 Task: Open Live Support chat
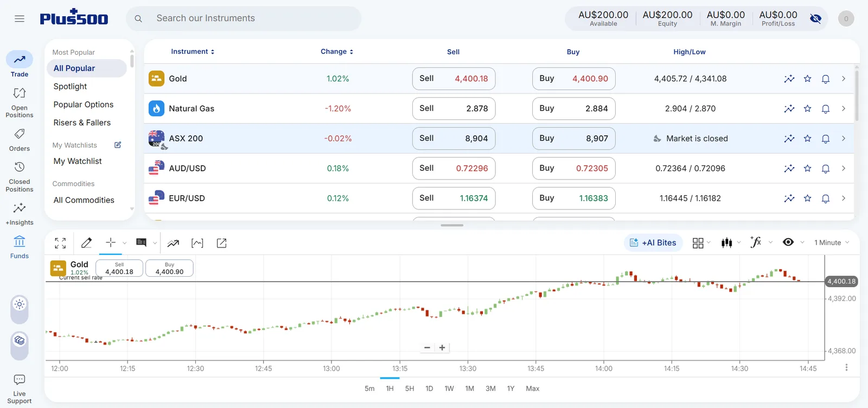20,389
